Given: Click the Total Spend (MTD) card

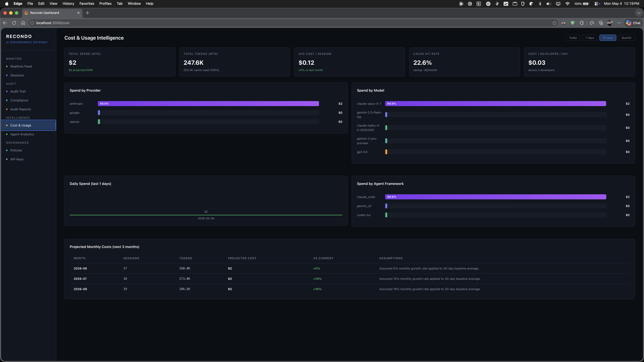Looking at the screenshot, I should click(120, 62).
